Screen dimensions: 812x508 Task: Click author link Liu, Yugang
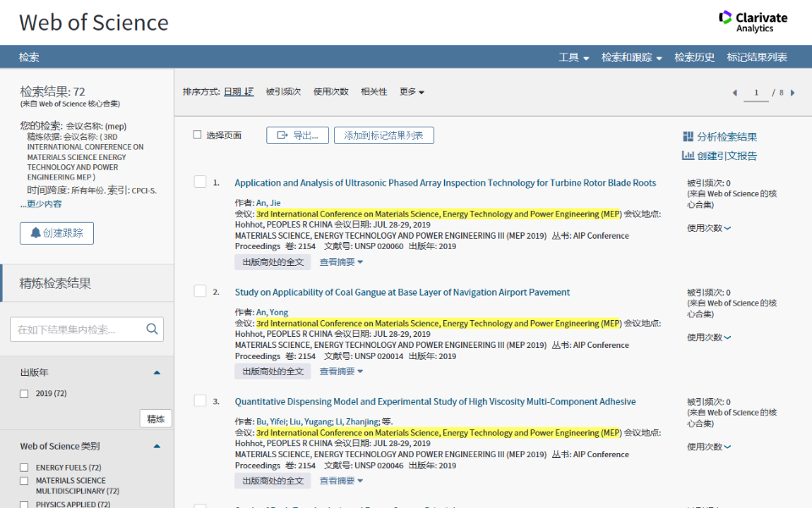[311, 422]
